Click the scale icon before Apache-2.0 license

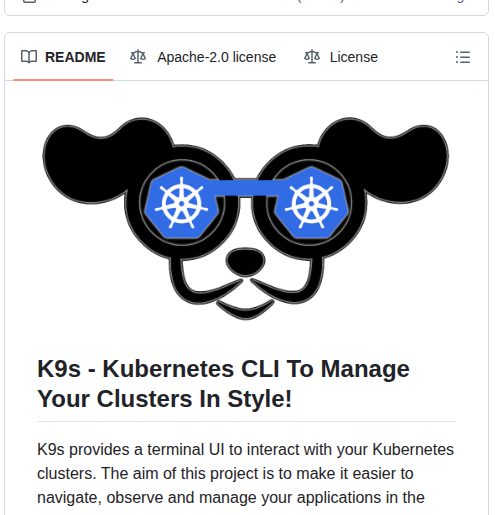tap(138, 57)
